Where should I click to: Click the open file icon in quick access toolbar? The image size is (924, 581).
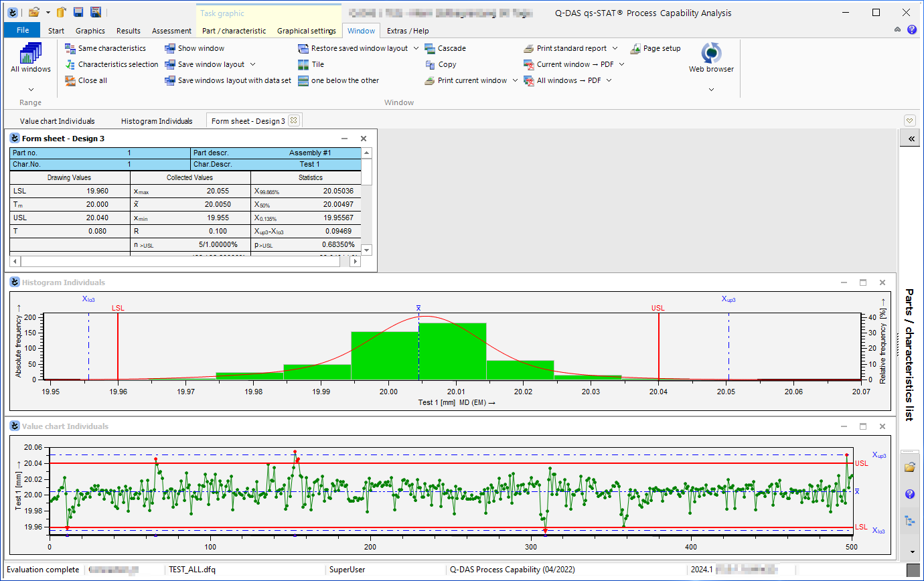click(34, 12)
